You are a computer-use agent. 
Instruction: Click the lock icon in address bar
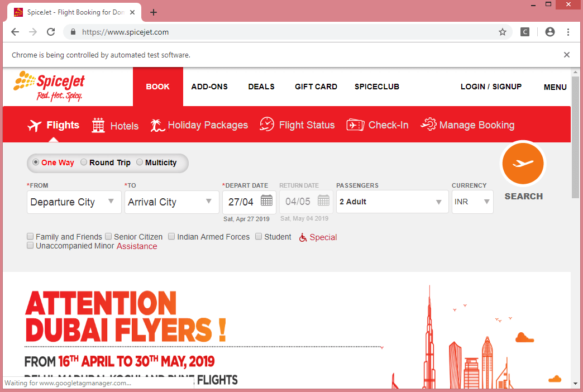tap(73, 32)
